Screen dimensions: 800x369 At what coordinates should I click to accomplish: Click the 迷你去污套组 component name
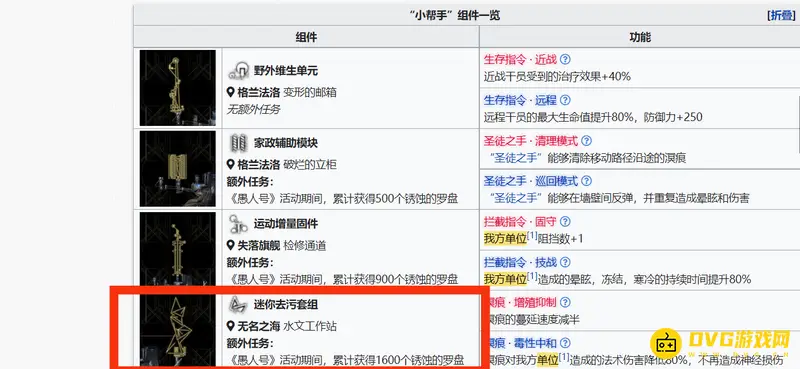[286, 305]
